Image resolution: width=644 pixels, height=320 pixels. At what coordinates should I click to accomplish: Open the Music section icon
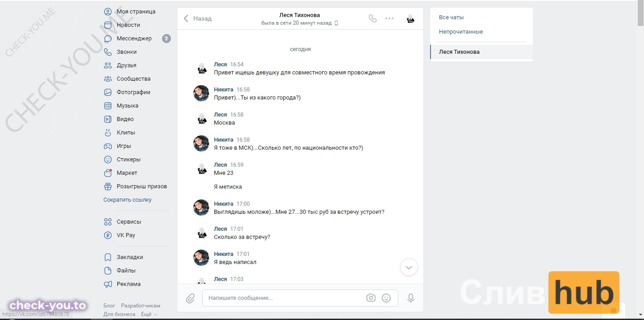click(x=108, y=106)
